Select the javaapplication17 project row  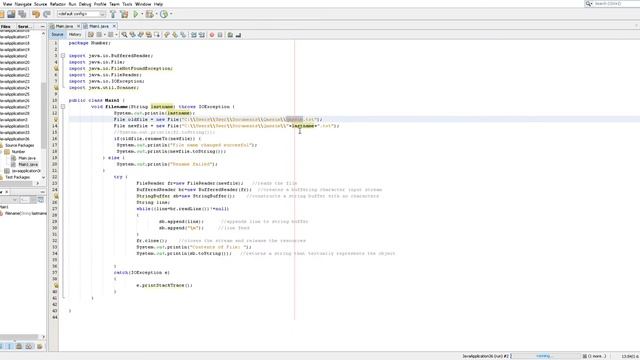coord(15,37)
